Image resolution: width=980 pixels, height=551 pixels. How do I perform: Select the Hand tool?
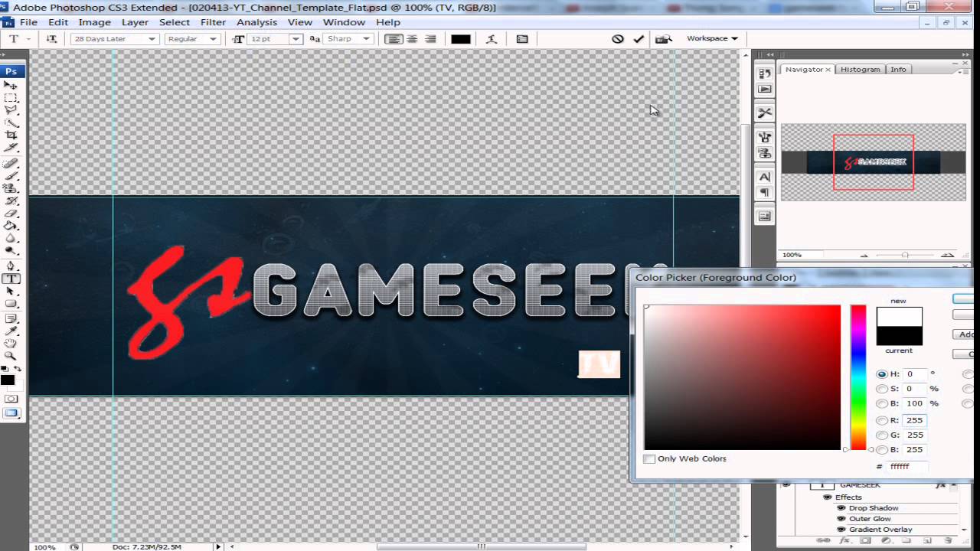[x=11, y=343]
